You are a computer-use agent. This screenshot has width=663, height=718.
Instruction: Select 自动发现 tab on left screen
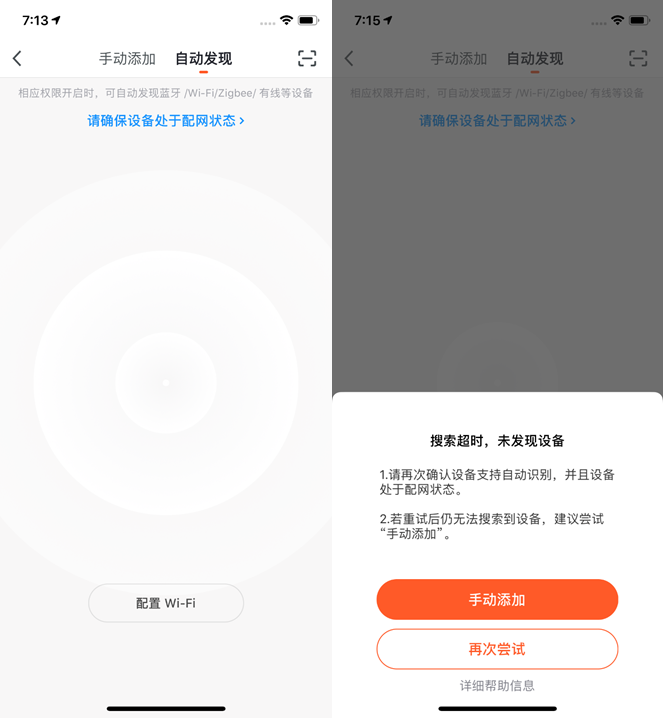(x=204, y=59)
